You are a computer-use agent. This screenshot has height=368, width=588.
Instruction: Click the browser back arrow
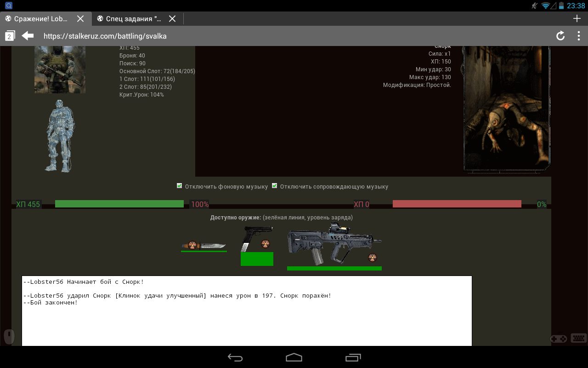(28, 36)
